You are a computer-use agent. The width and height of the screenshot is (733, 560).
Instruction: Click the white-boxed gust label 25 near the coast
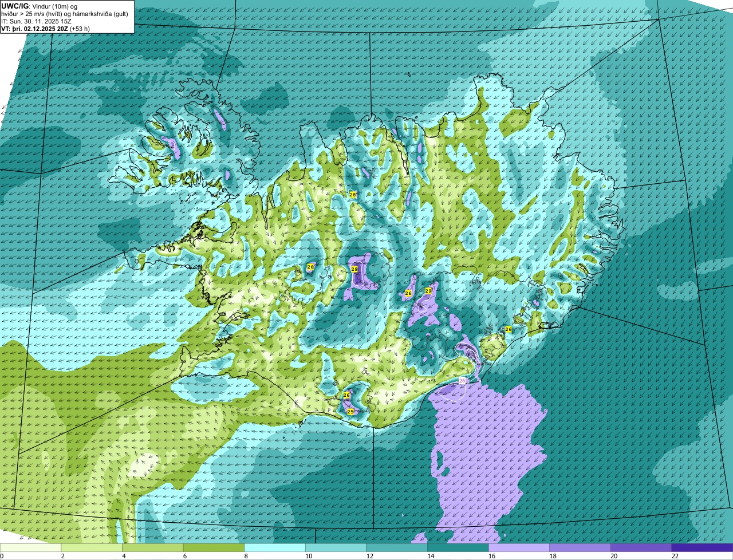(462, 380)
